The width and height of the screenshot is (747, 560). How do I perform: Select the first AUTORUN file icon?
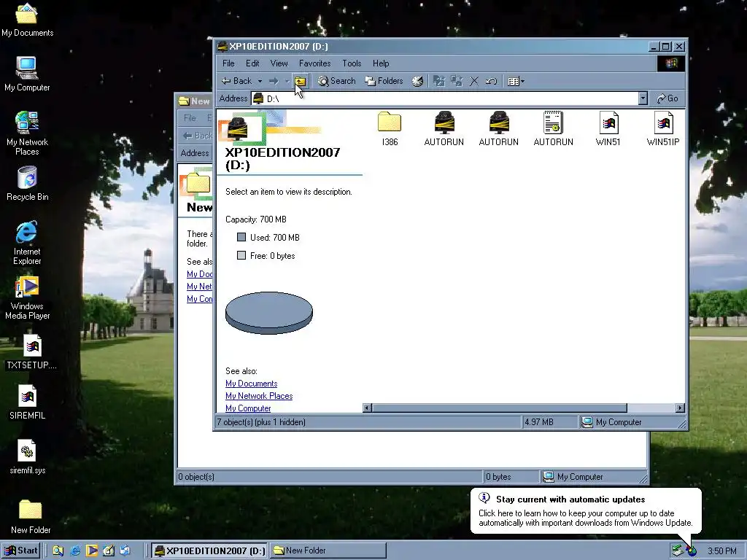coord(444,128)
